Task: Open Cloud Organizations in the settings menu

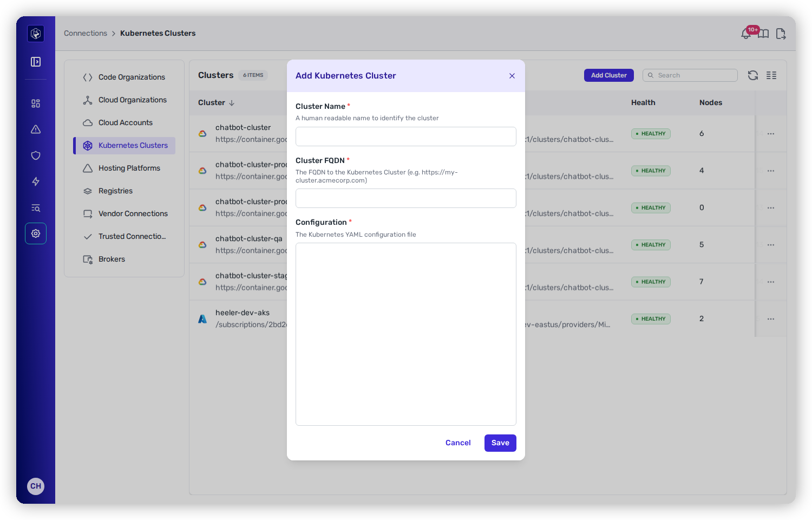Action: coord(125,100)
